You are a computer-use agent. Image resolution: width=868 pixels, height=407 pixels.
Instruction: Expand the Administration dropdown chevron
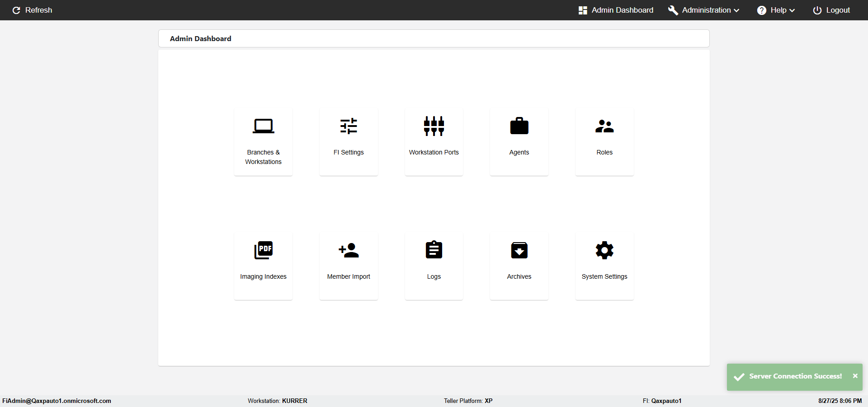[736, 10]
